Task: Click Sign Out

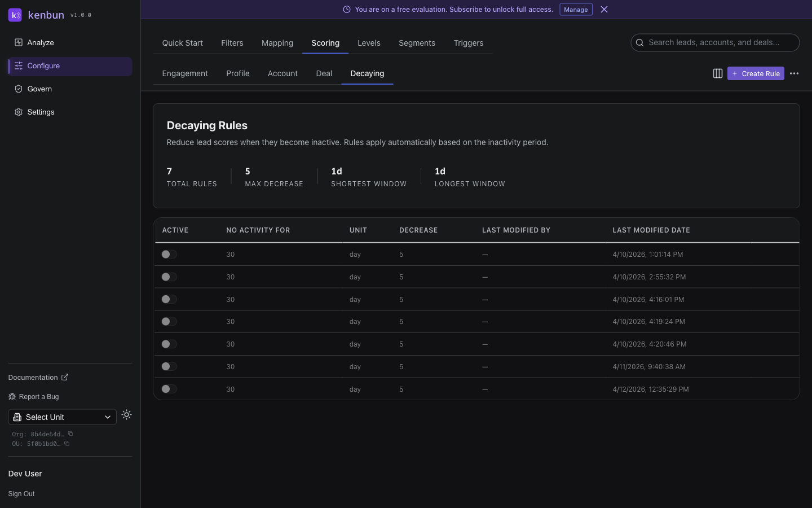Action: pos(21,494)
